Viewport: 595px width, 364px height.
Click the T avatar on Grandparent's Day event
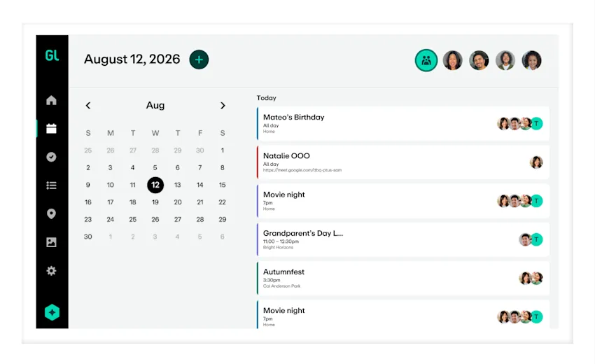[x=536, y=239]
